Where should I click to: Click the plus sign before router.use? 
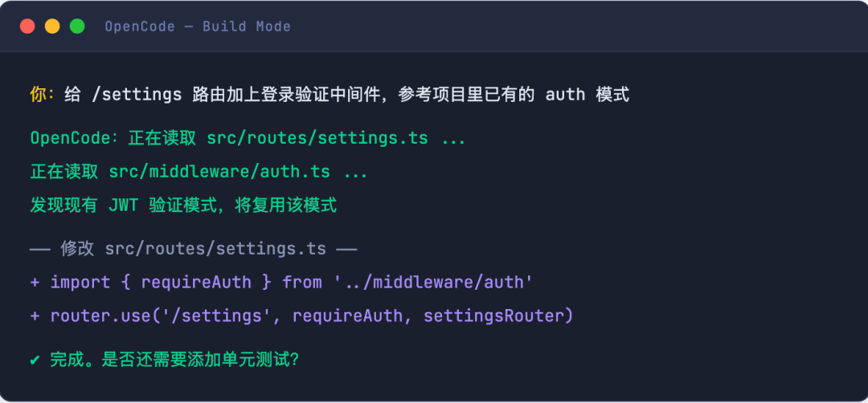35,316
